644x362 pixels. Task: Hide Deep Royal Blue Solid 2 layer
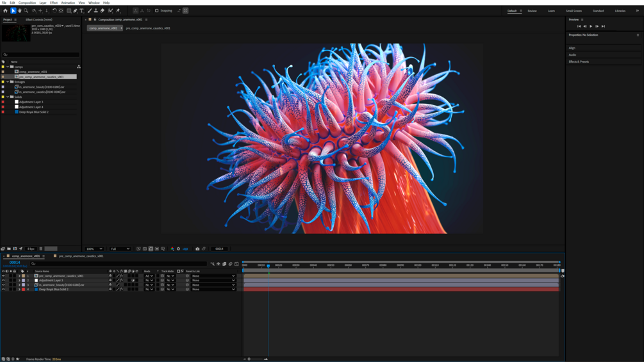coord(3,290)
